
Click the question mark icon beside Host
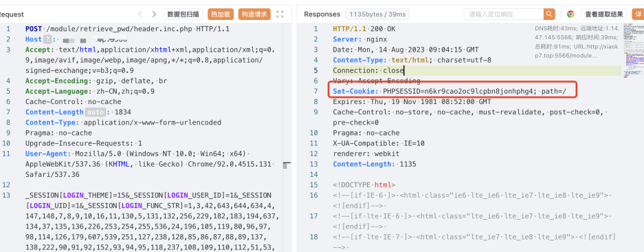48,39
